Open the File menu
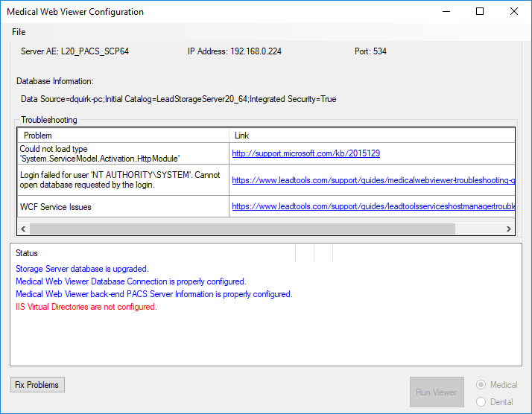Image resolution: width=532 pixels, height=414 pixels. tap(19, 32)
